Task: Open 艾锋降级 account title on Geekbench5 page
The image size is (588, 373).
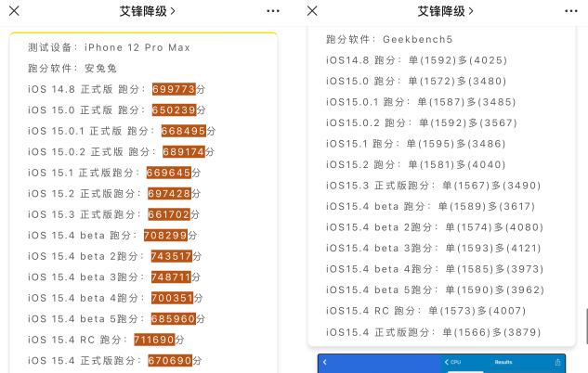Action: [x=445, y=11]
